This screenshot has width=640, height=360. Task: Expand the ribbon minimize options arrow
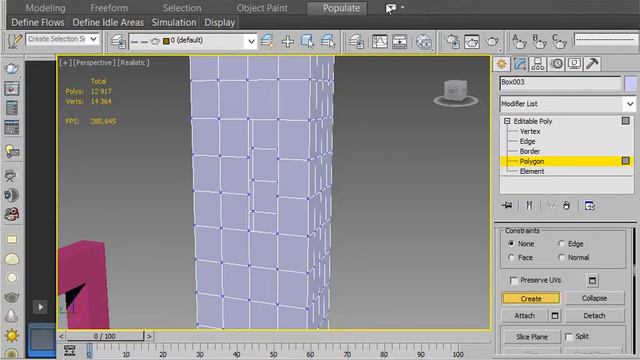tap(402, 7)
